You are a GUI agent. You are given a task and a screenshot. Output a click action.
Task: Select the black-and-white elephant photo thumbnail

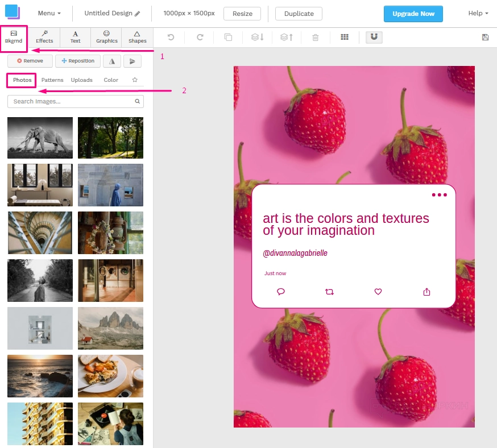click(x=40, y=138)
